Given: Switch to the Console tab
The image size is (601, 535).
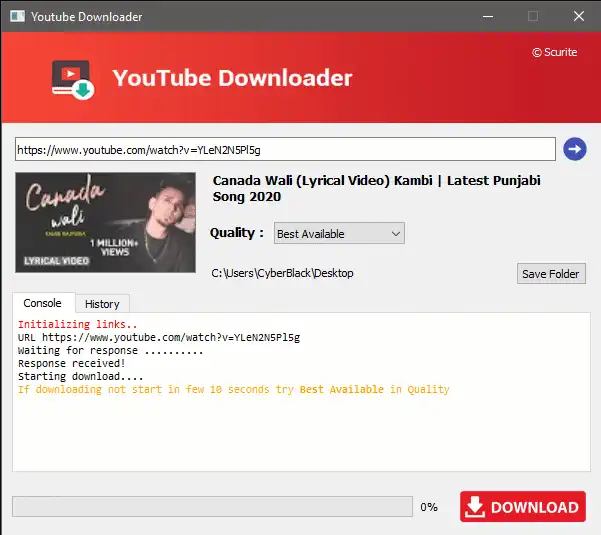Looking at the screenshot, I should pos(43,303).
